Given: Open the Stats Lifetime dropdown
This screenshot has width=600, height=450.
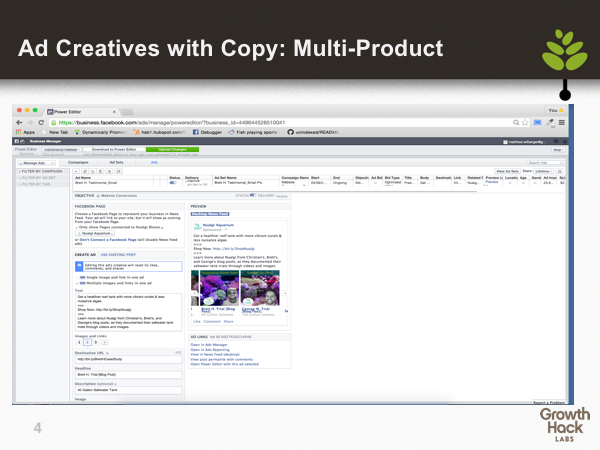Looking at the screenshot, I should point(543,171).
